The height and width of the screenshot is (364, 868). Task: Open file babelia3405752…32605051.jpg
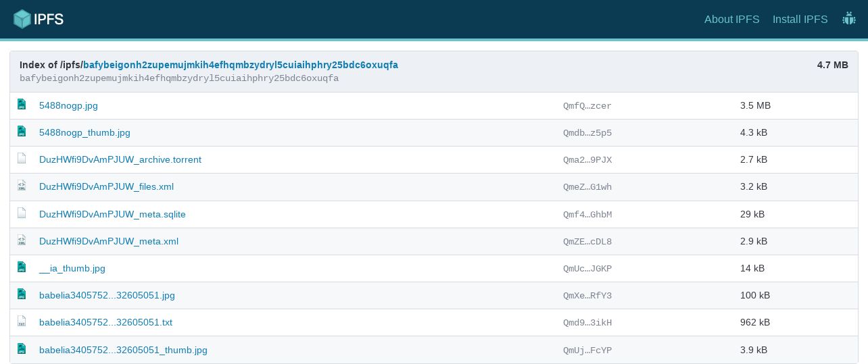107,295
